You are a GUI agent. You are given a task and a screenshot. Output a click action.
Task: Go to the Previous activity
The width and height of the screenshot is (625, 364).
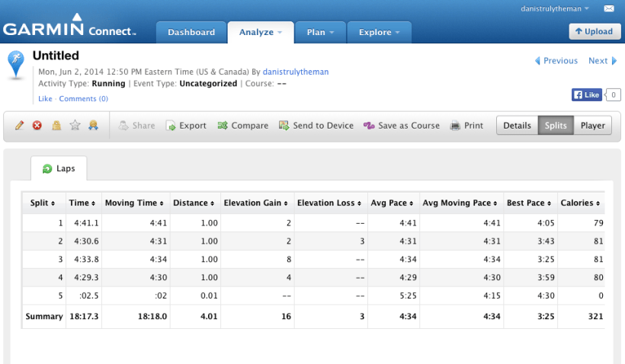tap(556, 60)
